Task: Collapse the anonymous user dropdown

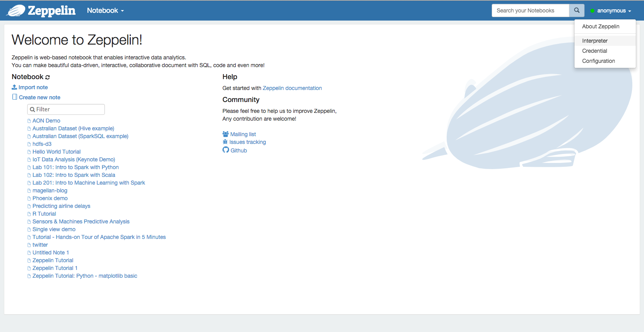Action: (x=614, y=11)
